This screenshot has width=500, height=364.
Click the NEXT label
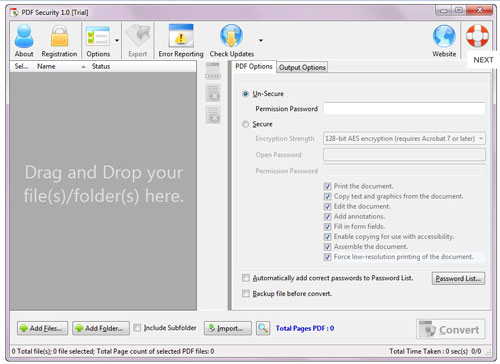[x=483, y=60]
